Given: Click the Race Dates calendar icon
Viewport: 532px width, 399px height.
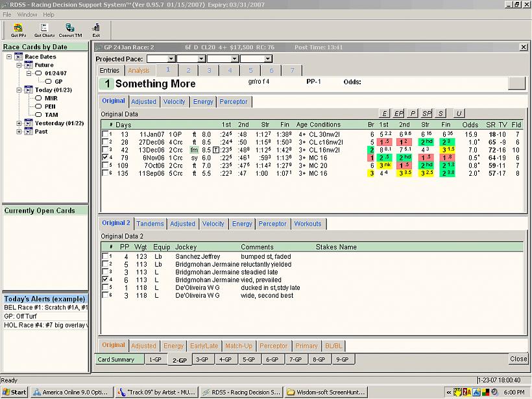Looking at the screenshot, I should pos(19,56).
